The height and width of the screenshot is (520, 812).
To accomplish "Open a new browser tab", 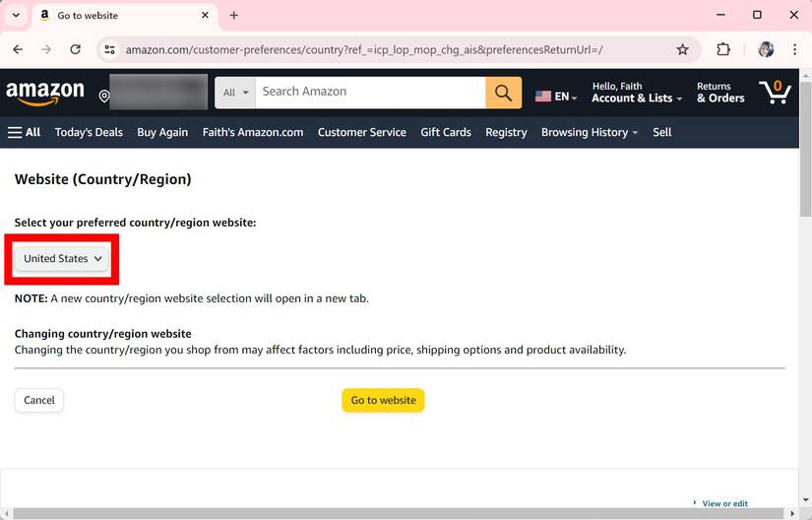I will click(234, 16).
